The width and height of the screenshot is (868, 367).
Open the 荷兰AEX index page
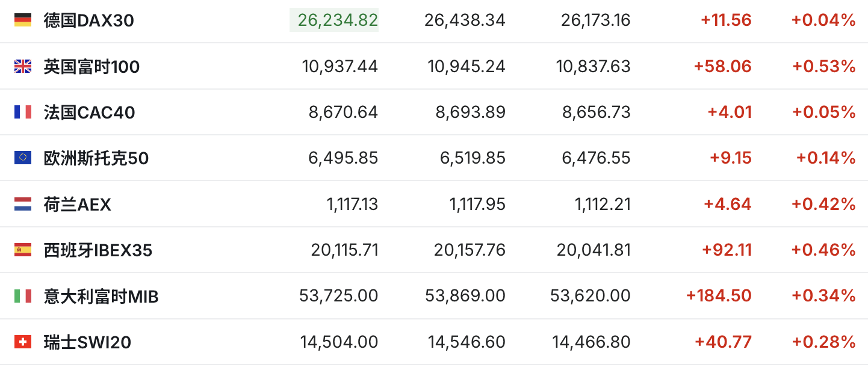(x=78, y=205)
